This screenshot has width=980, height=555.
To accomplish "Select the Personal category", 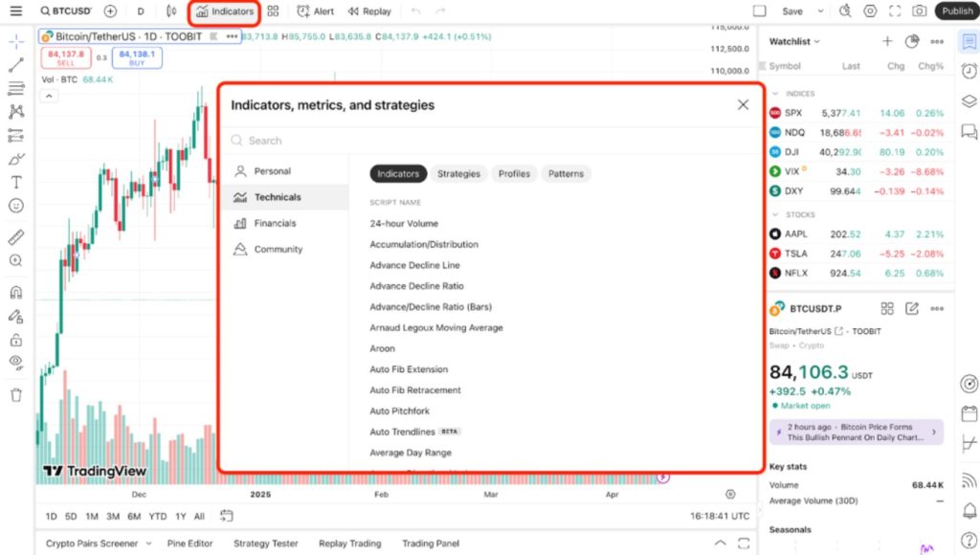I will pos(285,171).
